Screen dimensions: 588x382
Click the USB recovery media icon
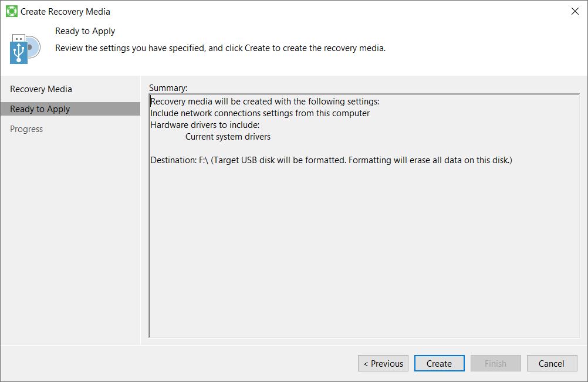pyautogui.click(x=25, y=48)
